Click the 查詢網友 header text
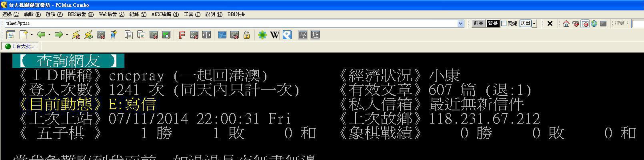This screenshot has height=160, width=644. click(68, 61)
